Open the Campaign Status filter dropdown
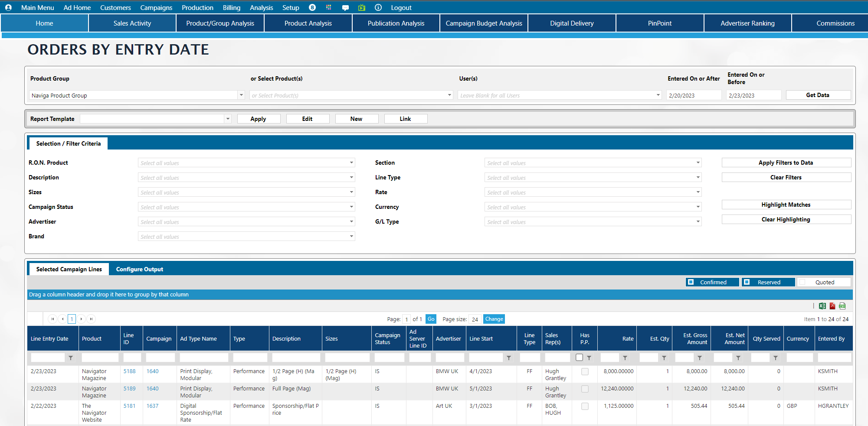This screenshot has height=426, width=868. coord(351,207)
